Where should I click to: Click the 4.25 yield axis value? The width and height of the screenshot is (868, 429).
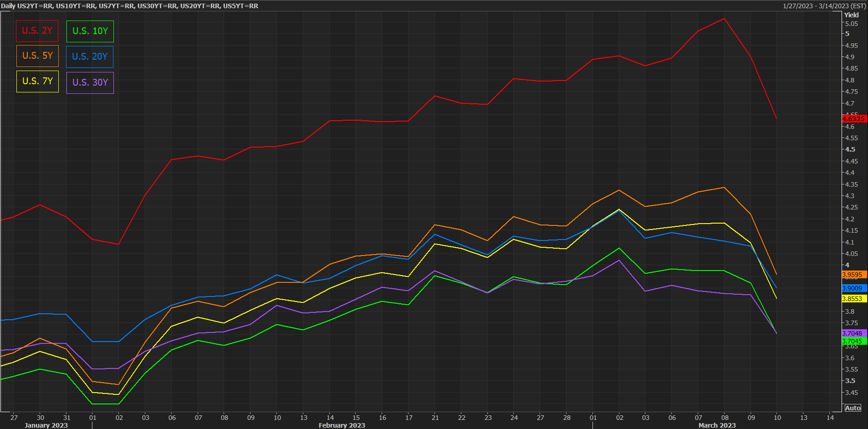852,207
